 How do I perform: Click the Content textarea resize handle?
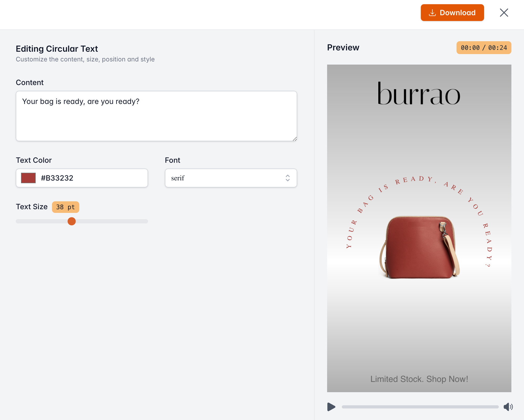coord(295,139)
